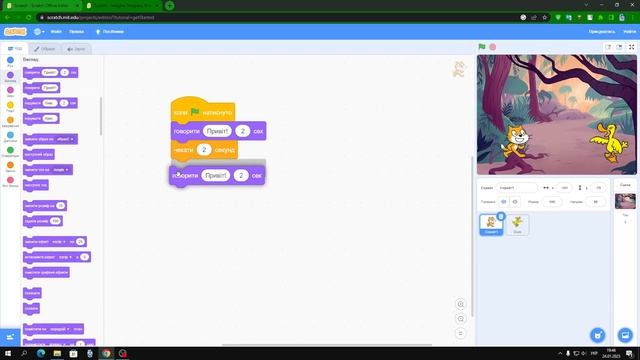Click the sprite x position field
Viewport: 640px width, 360px height.
564,188
